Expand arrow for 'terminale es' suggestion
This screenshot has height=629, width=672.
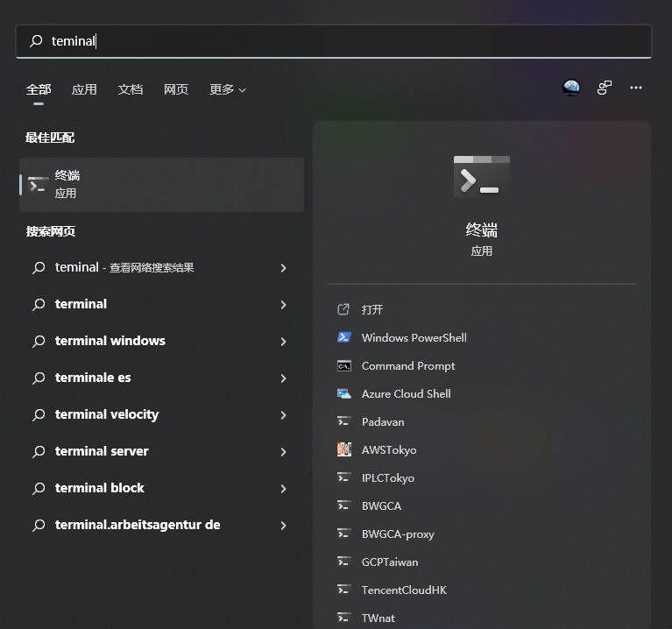click(x=283, y=378)
